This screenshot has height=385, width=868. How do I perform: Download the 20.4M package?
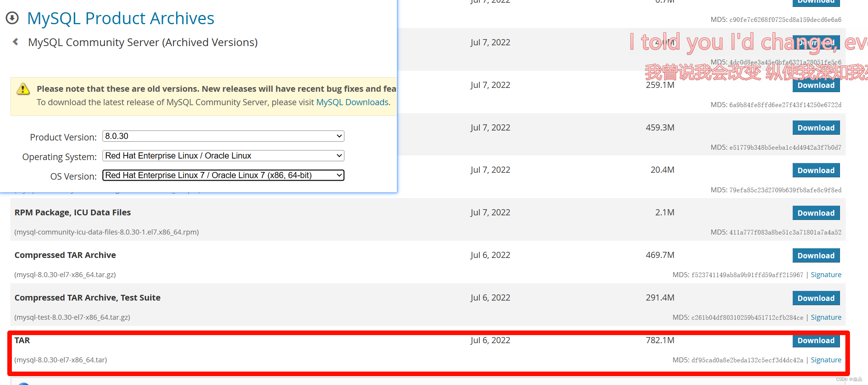816,170
